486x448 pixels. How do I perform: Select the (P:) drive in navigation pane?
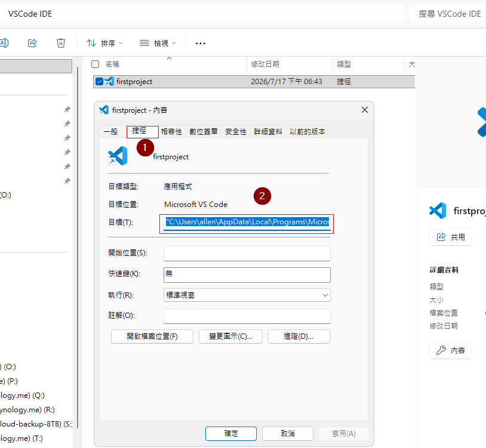click(9, 381)
